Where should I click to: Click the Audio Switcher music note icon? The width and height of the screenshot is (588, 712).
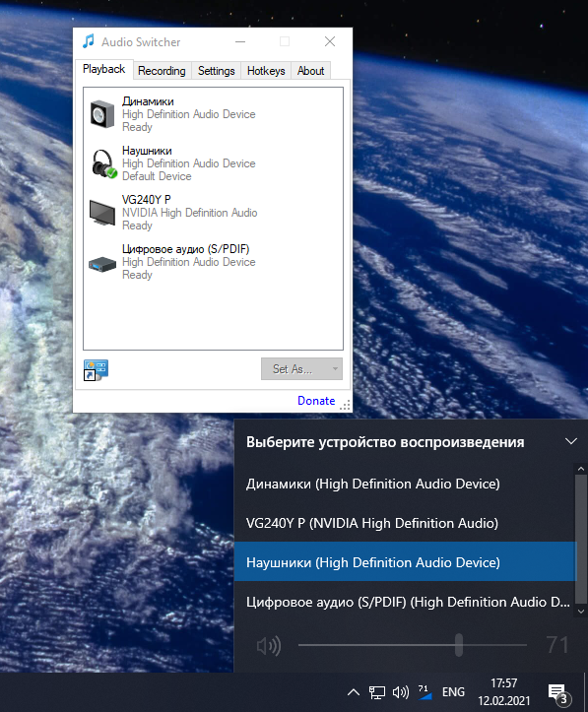89,41
